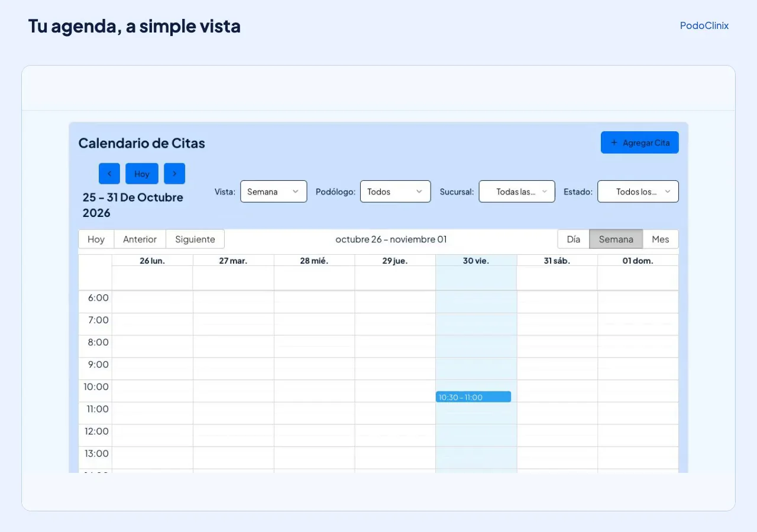757x532 pixels.
Task: Select the 31 sáb. column header
Action: [x=557, y=261]
